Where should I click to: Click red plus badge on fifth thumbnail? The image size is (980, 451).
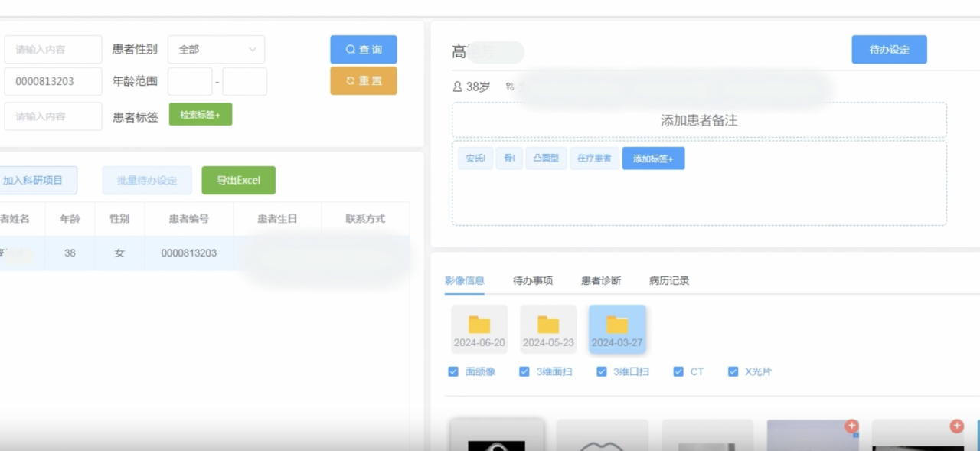[956, 426]
